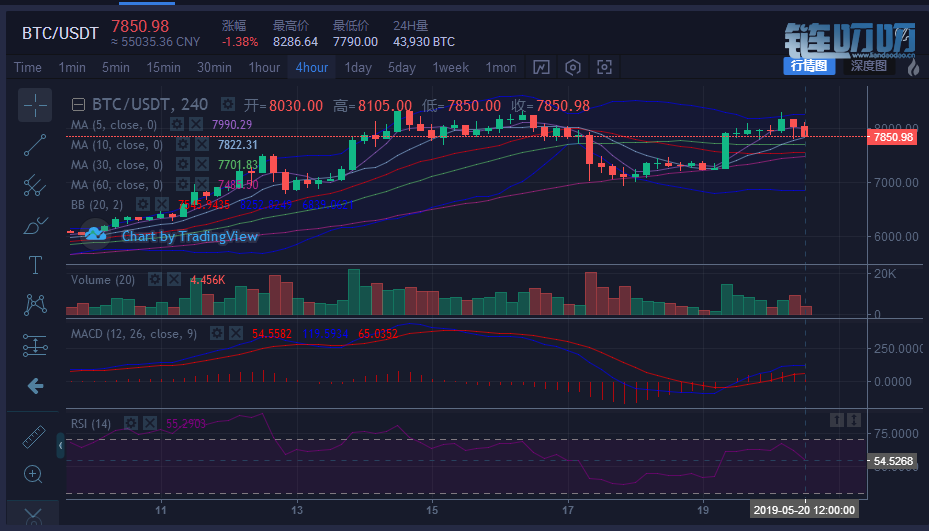Select the 30min timeframe

tap(214, 67)
